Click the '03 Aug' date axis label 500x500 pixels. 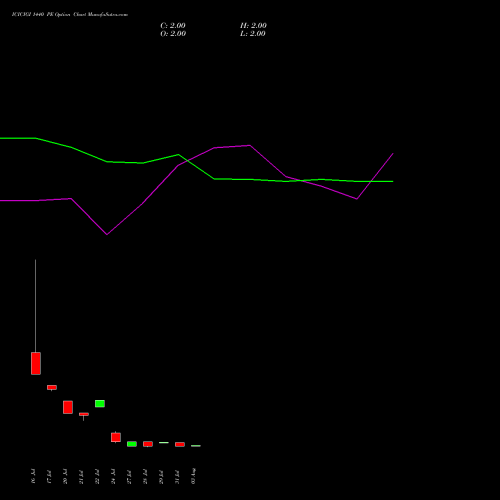193,476
